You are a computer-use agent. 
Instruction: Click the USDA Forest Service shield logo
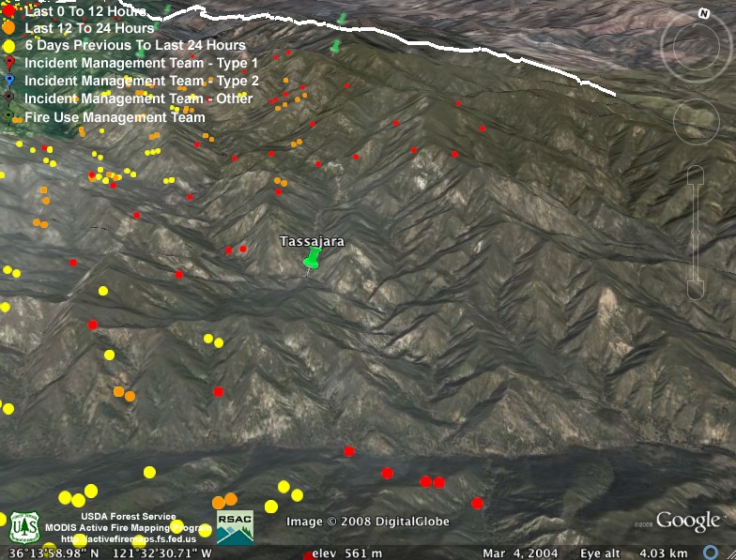coord(23,528)
